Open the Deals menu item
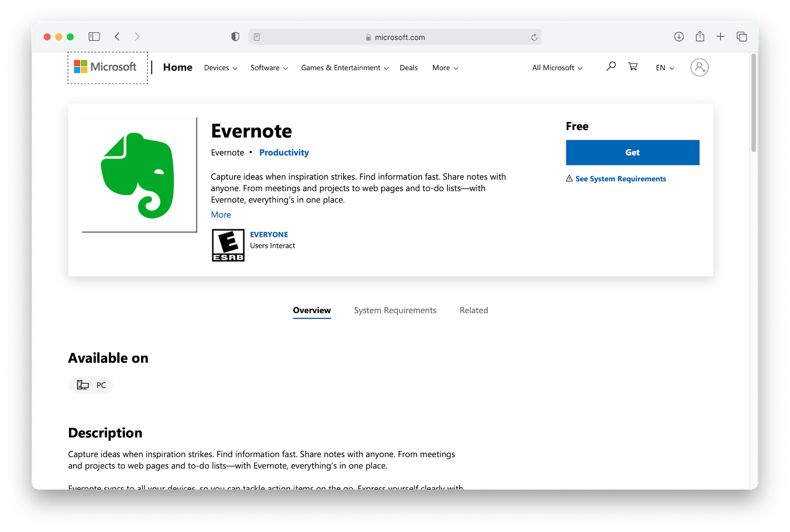The height and width of the screenshot is (532, 790). [x=409, y=68]
